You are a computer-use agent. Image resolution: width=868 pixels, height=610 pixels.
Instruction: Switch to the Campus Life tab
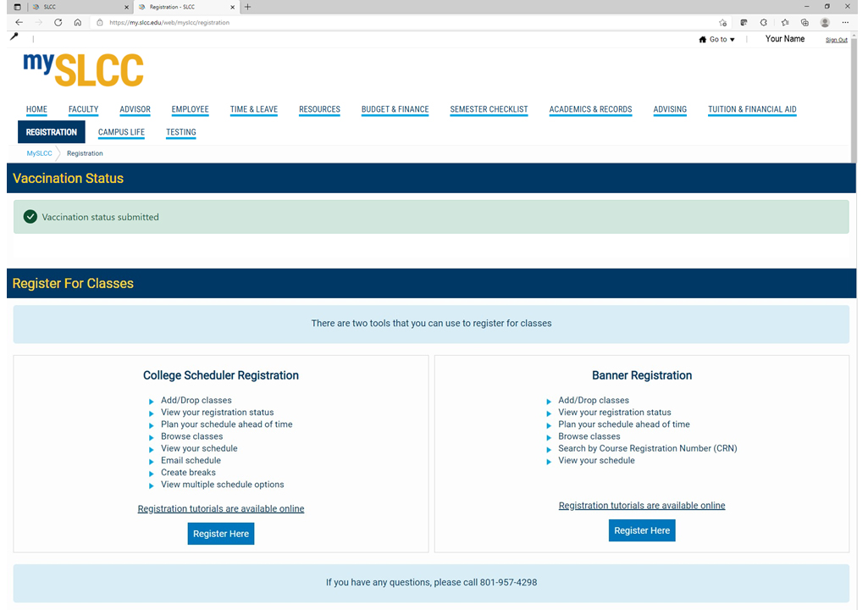(x=121, y=132)
